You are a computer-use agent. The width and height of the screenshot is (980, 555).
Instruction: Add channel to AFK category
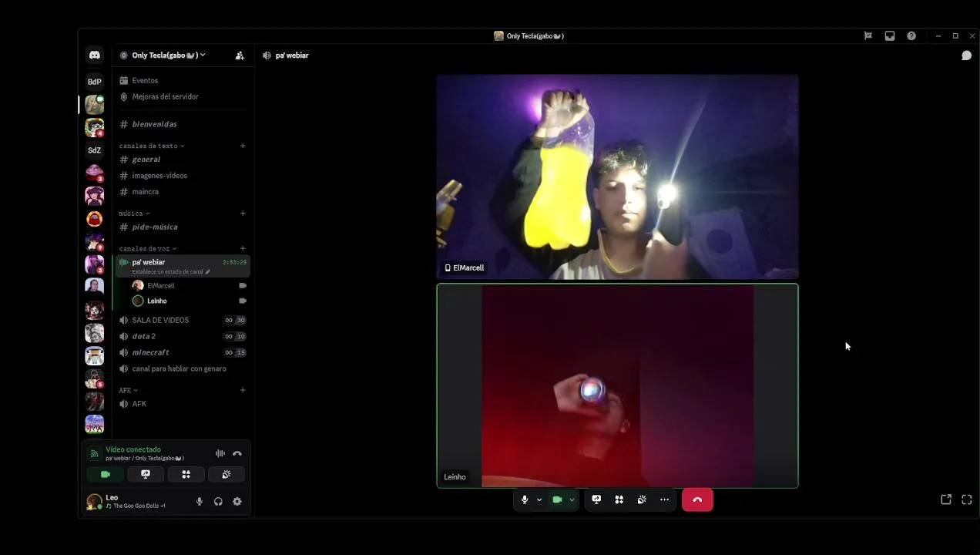[243, 390]
